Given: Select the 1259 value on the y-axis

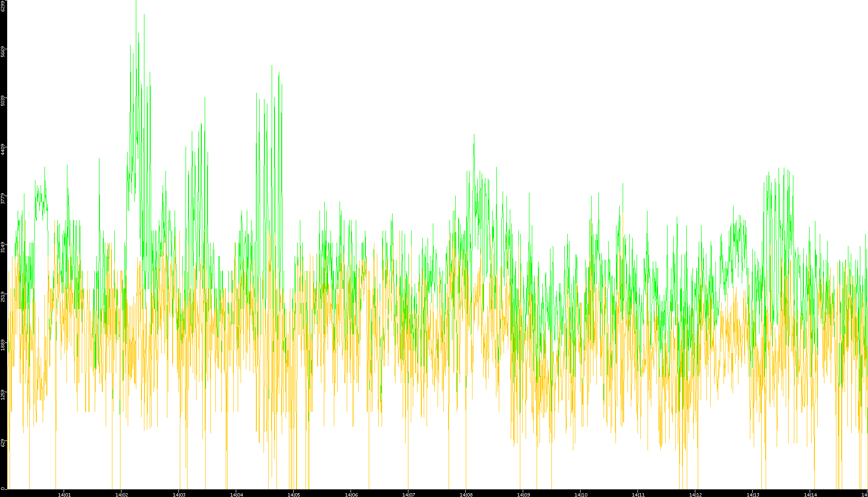Looking at the screenshot, I should click(x=3, y=395).
